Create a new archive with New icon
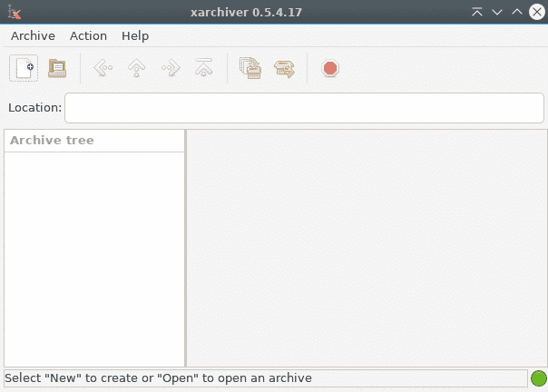Image resolution: width=548 pixels, height=392 pixels. pyautogui.click(x=24, y=68)
